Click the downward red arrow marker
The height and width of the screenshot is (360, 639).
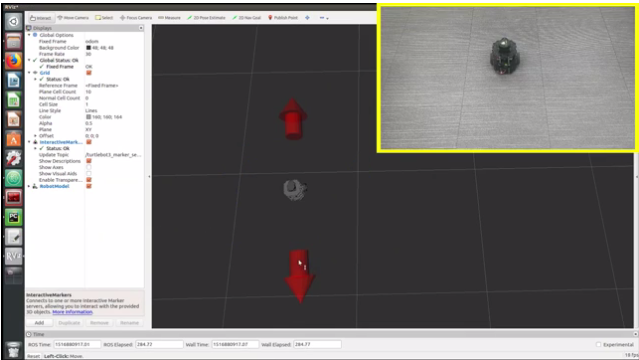click(300, 276)
